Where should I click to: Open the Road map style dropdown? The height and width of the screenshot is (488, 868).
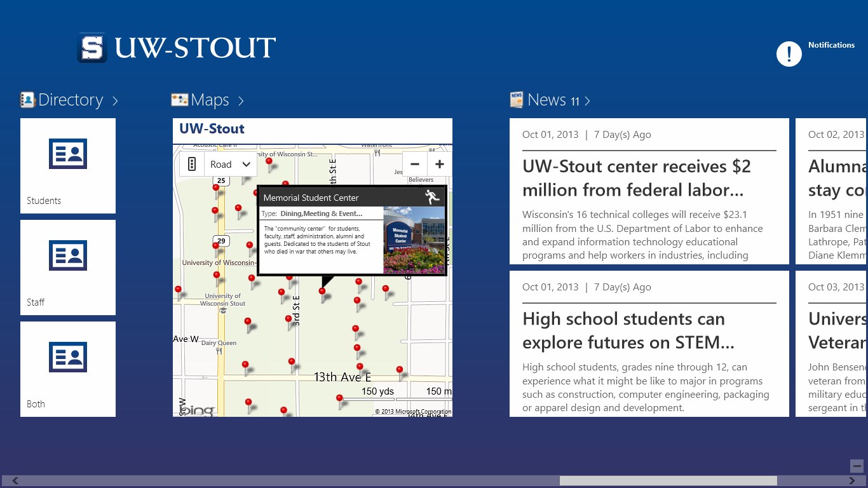pos(231,164)
